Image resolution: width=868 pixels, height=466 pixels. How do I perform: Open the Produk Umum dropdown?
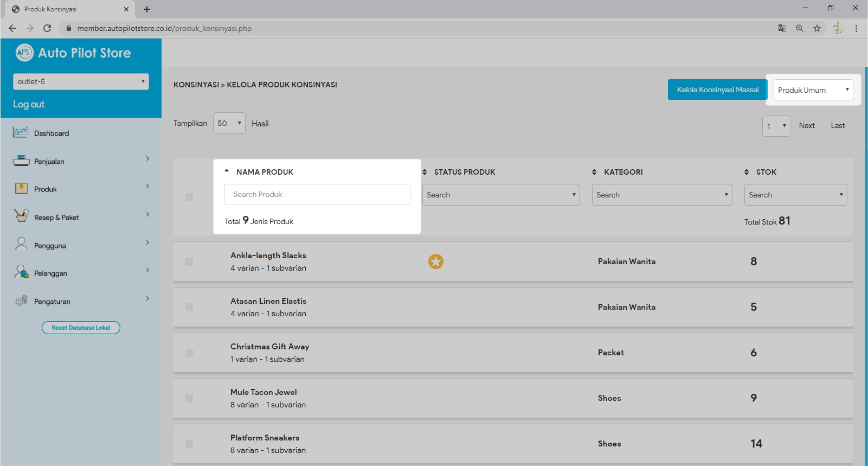pyautogui.click(x=813, y=90)
